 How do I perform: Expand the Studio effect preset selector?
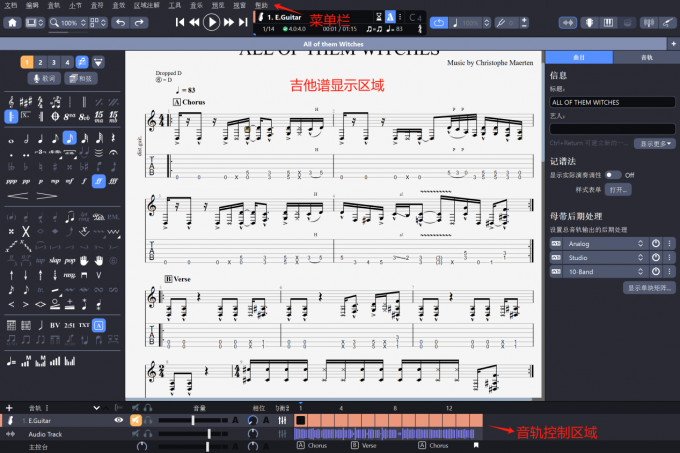tap(639, 257)
